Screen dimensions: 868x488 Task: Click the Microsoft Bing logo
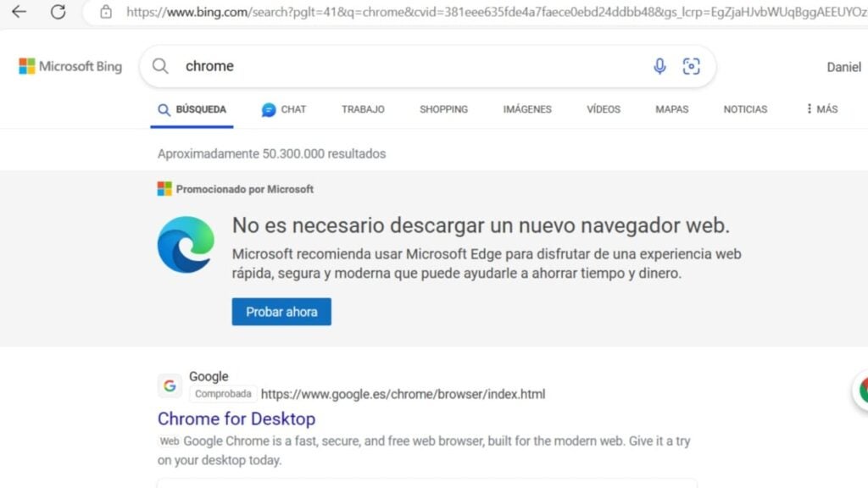[70, 66]
